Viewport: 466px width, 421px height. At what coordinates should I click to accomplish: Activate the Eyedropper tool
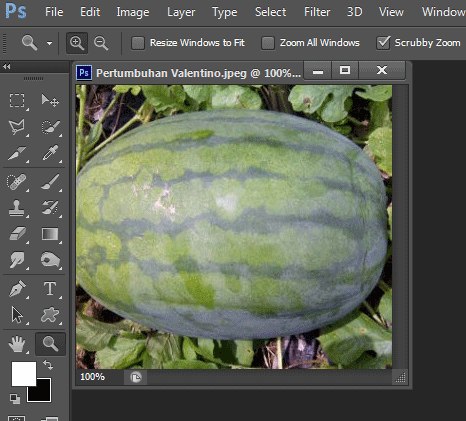[x=51, y=153]
